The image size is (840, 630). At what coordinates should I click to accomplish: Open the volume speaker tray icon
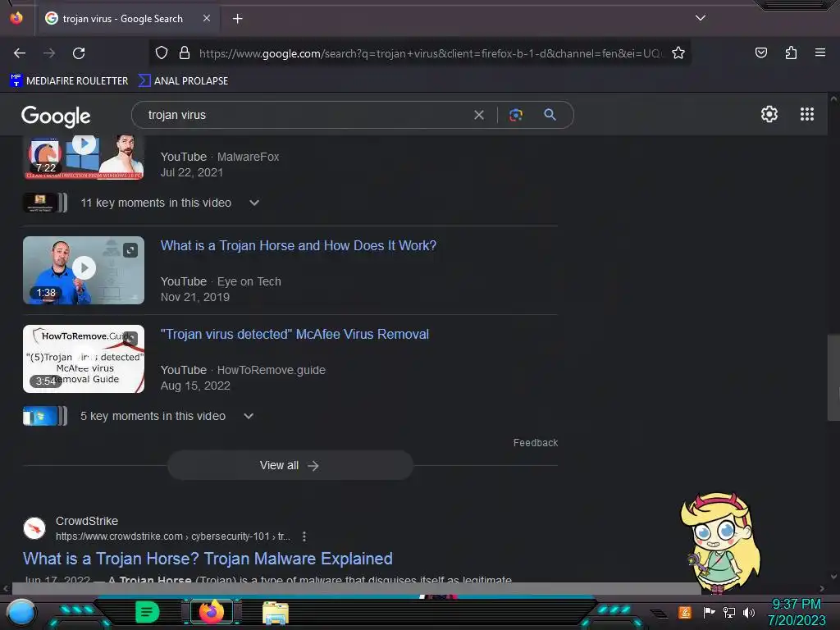click(x=748, y=612)
